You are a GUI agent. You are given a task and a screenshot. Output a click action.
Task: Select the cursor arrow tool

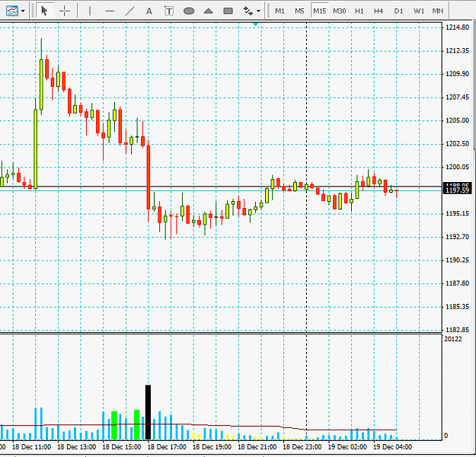[44, 11]
